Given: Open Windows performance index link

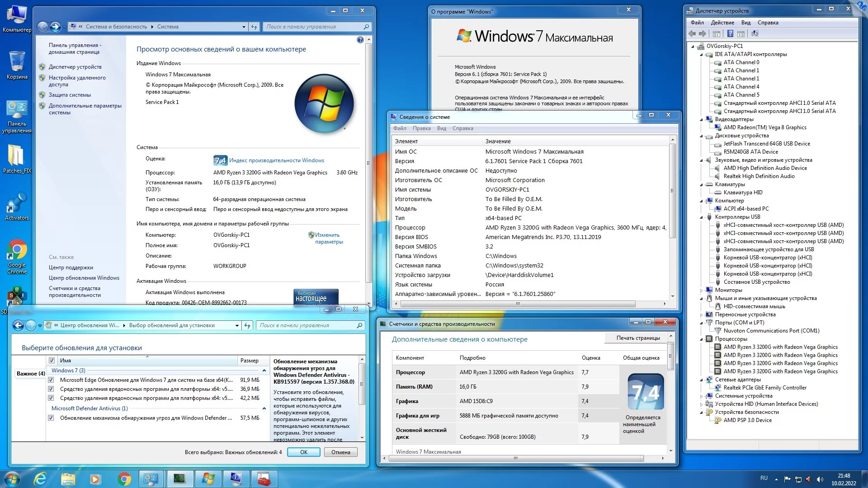Looking at the screenshot, I should pos(276,160).
